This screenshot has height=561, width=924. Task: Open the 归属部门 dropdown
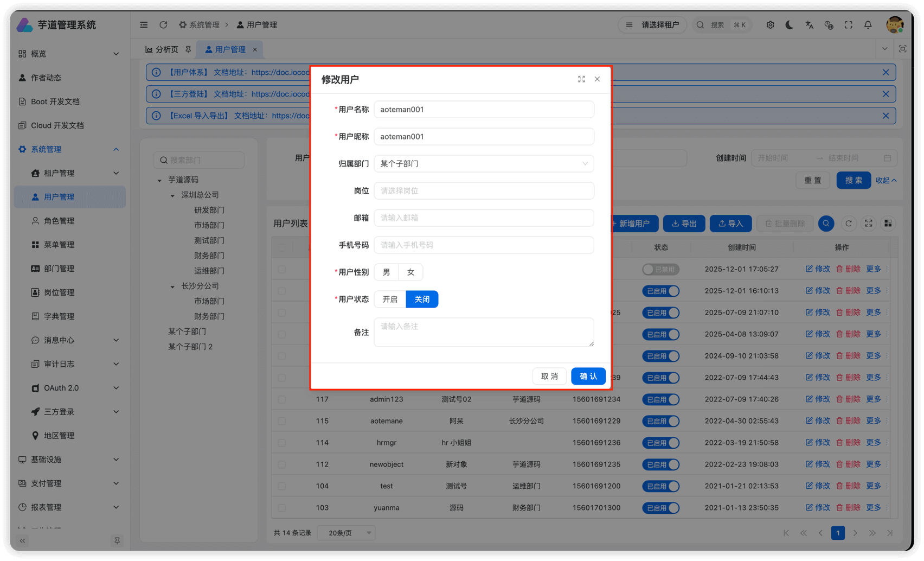pos(484,164)
